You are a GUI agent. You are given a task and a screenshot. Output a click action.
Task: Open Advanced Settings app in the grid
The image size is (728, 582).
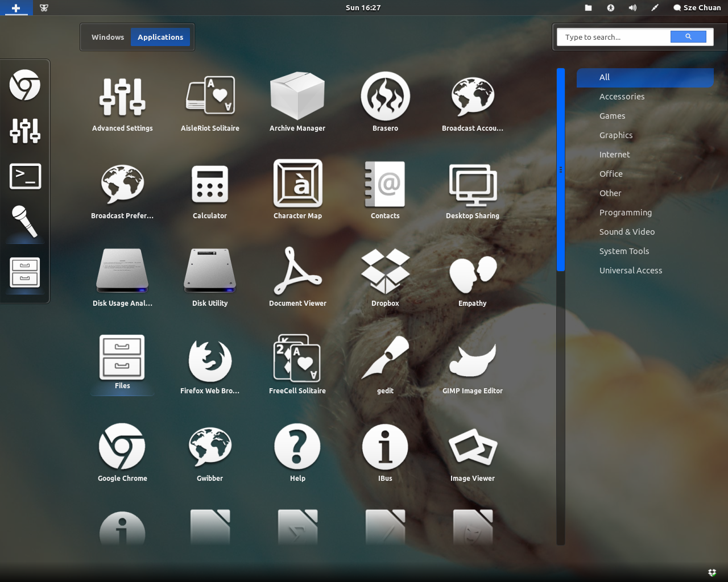click(x=122, y=103)
